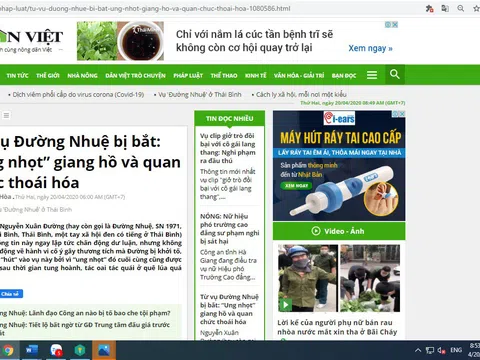480x360 pixels.
Task: Click the AdChoices info icon on top banner
Action: click(x=388, y=25)
